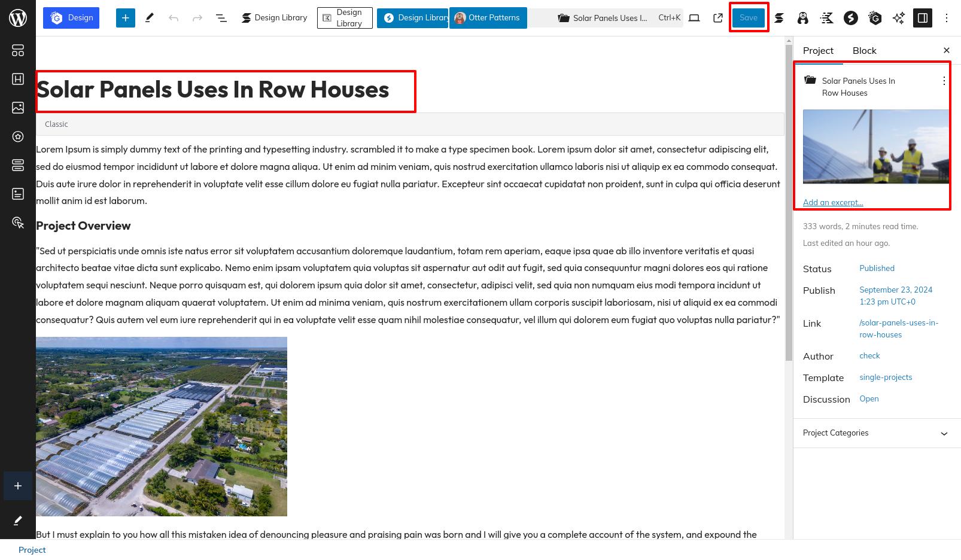961x560 pixels.
Task: Open the Status Published dropdown
Action: 877,269
